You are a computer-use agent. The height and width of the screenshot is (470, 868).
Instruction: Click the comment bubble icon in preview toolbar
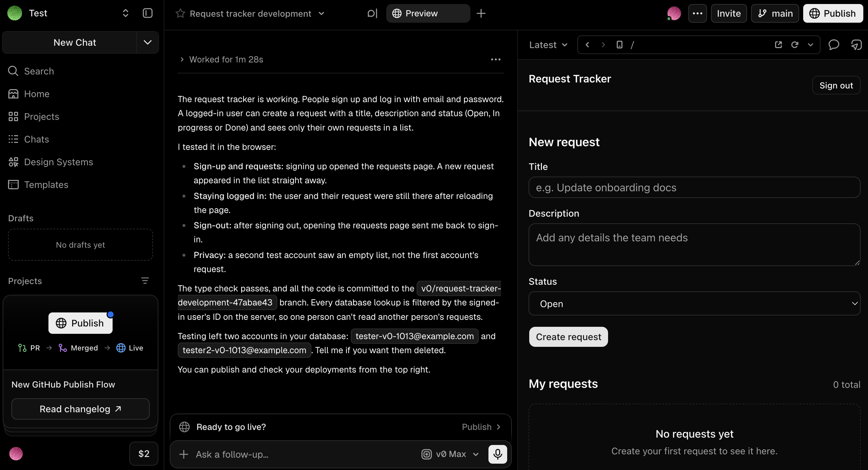tap(834, 45)
